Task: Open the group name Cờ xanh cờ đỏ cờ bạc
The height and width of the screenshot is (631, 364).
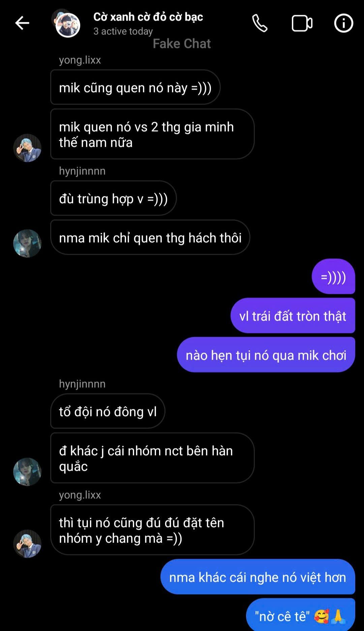Action: tap(148, 17)
